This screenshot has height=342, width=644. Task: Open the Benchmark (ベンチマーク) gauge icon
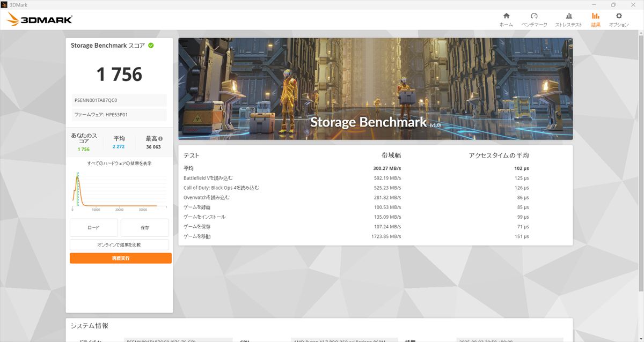[534, 19]
